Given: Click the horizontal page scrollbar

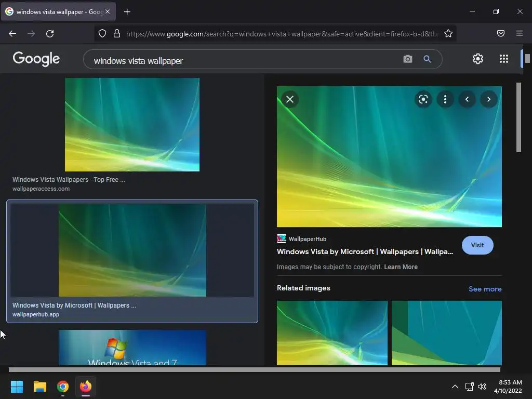Looking at the screenshot, I should (x=255, y=369).
